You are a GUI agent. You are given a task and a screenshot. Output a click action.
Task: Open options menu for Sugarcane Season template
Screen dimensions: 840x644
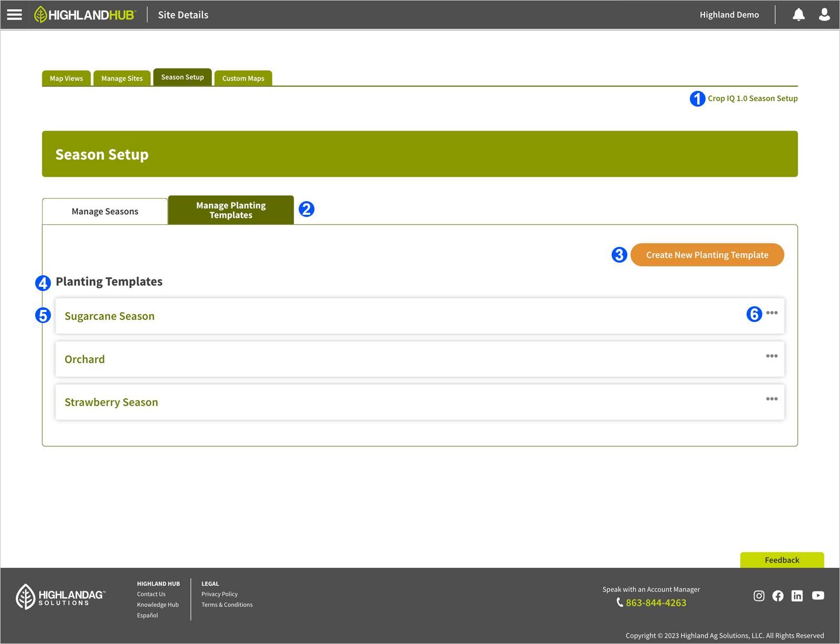coord(772,313)
